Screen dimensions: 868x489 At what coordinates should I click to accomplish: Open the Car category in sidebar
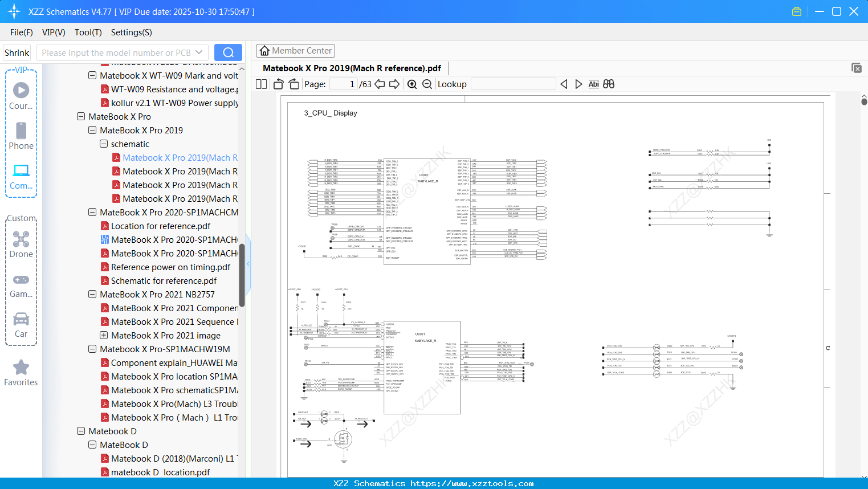21,324
